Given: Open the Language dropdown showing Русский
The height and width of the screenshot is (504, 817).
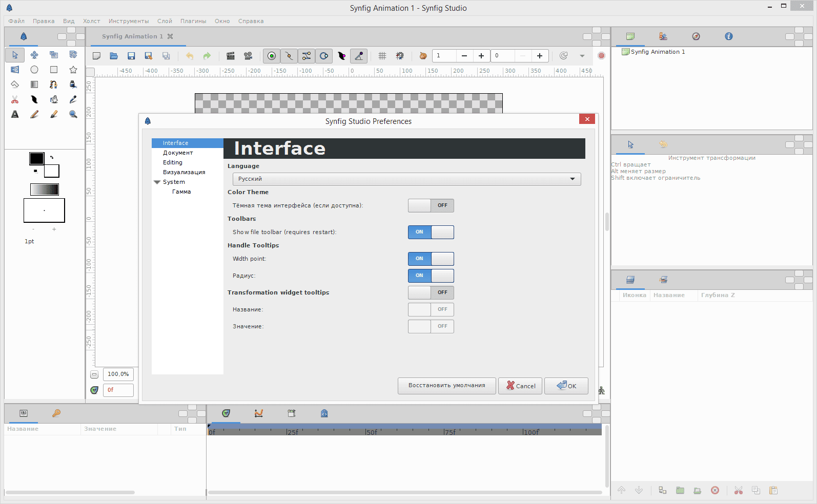Looking at the screenshot, I should [x=407, y=179].
